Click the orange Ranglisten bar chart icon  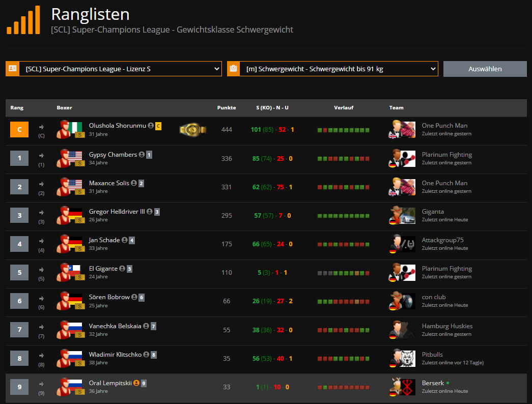(x=23, y=20)
